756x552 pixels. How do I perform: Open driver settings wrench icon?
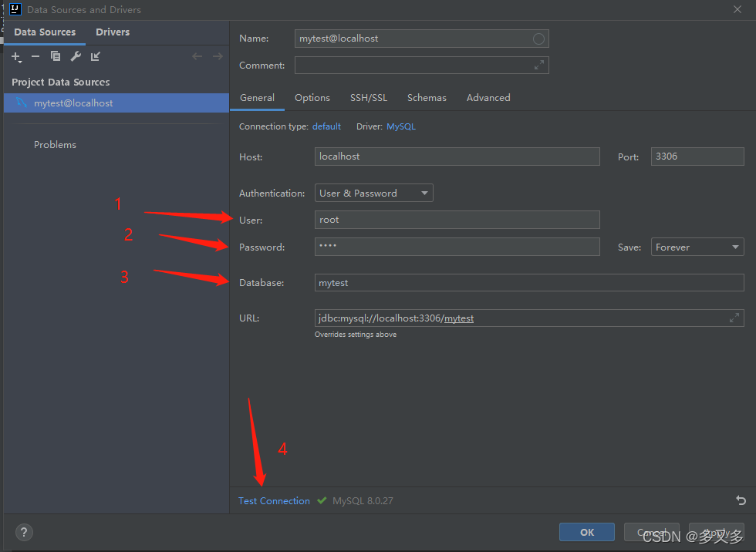pos(76,56)
